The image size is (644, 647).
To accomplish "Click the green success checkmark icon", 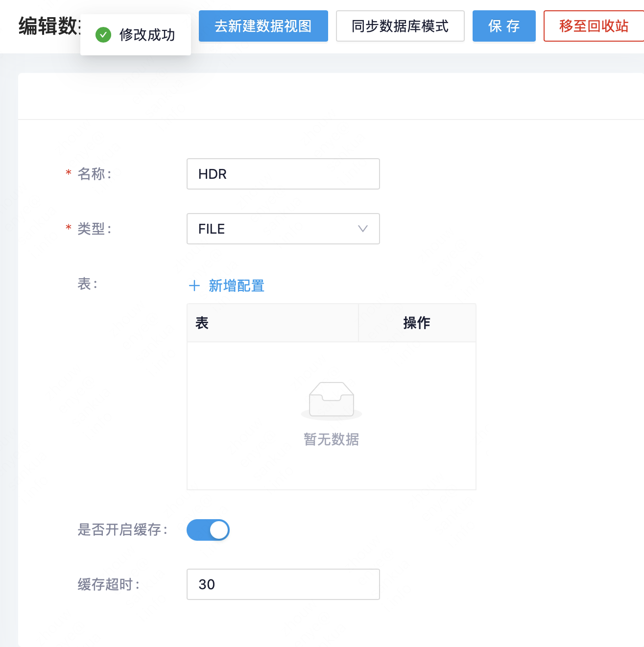I will pos(103,34).
